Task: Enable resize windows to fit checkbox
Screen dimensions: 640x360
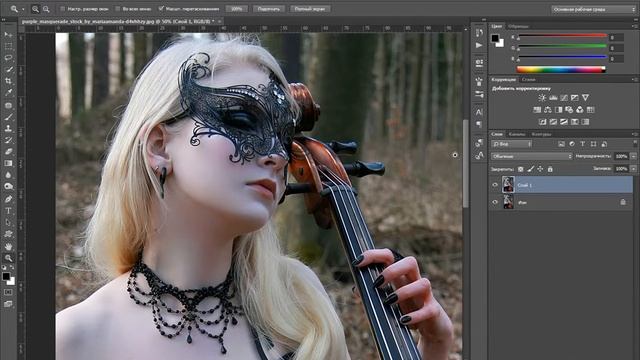Action: 62,9
